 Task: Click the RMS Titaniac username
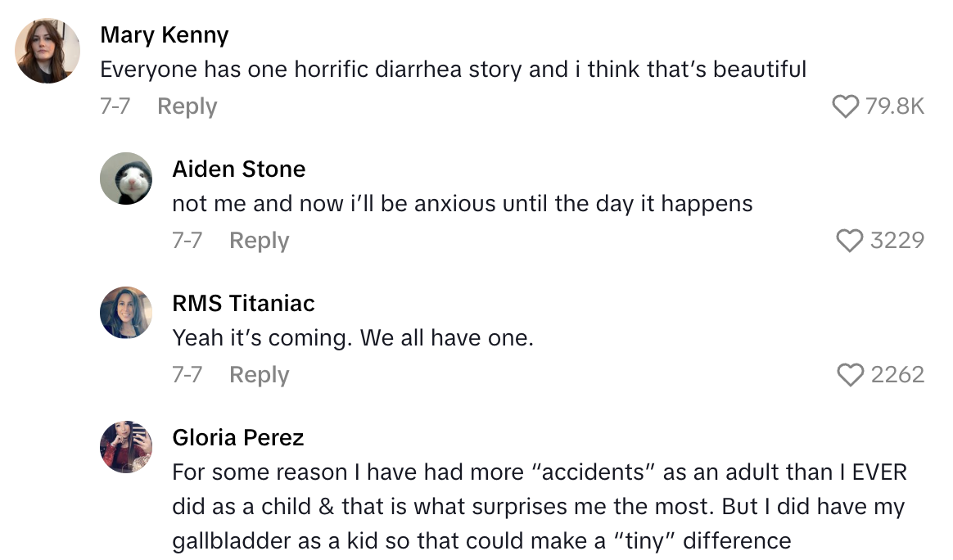coord(243,304)
